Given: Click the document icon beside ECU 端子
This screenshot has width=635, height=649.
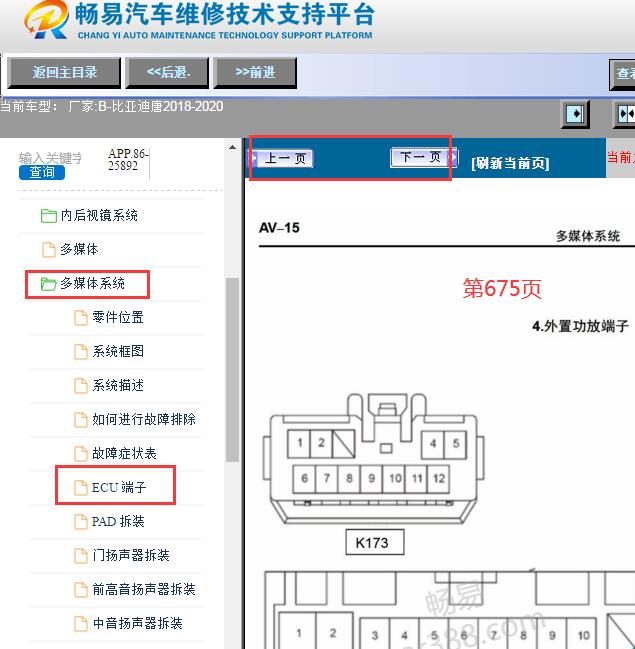Looking at the screenshot, I should click(81, 488).
